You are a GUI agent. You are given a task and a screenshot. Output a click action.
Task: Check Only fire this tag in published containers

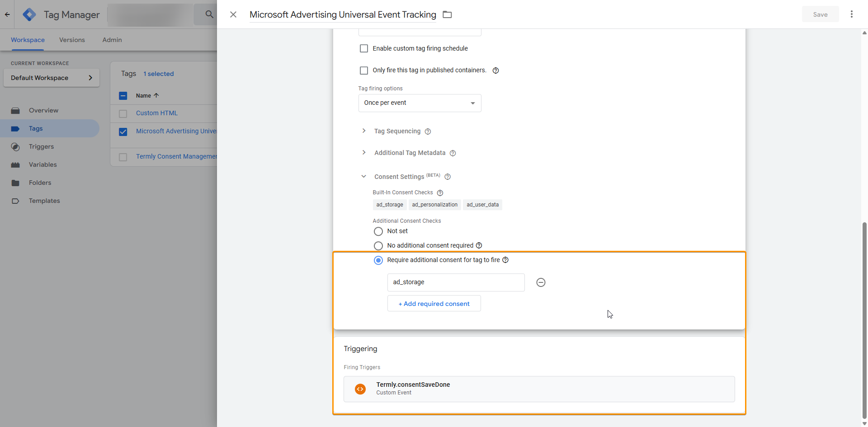coord(364,70)
